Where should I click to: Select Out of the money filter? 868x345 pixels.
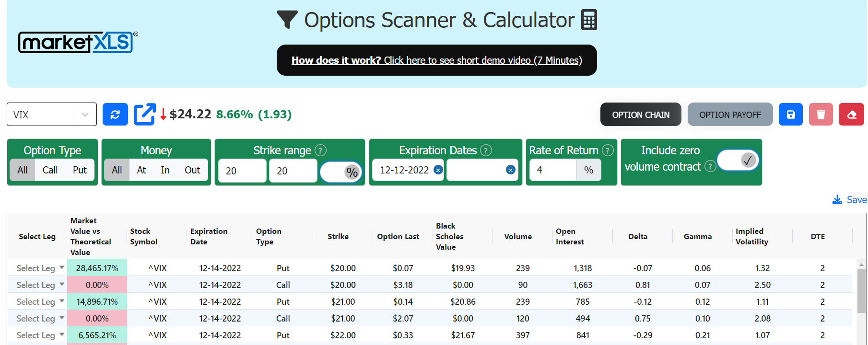pos(192,170)
